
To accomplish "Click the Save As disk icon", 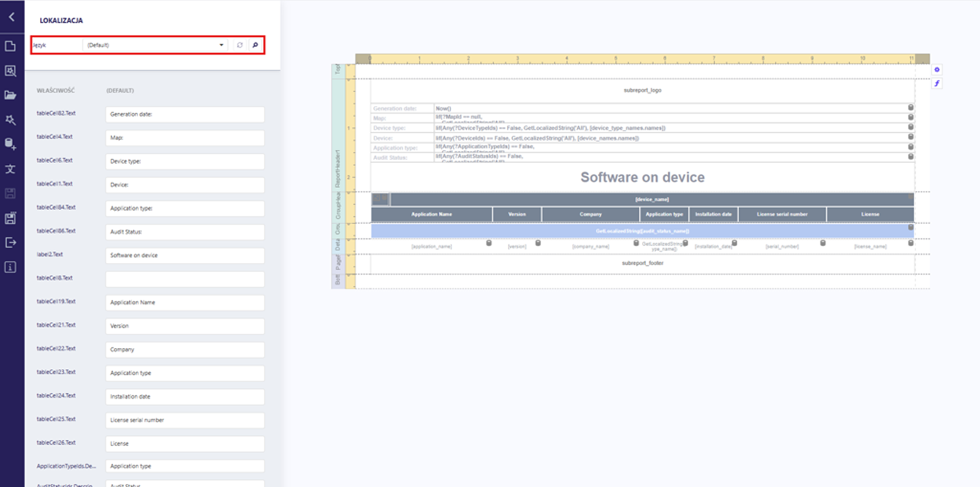I will point(10,218).
